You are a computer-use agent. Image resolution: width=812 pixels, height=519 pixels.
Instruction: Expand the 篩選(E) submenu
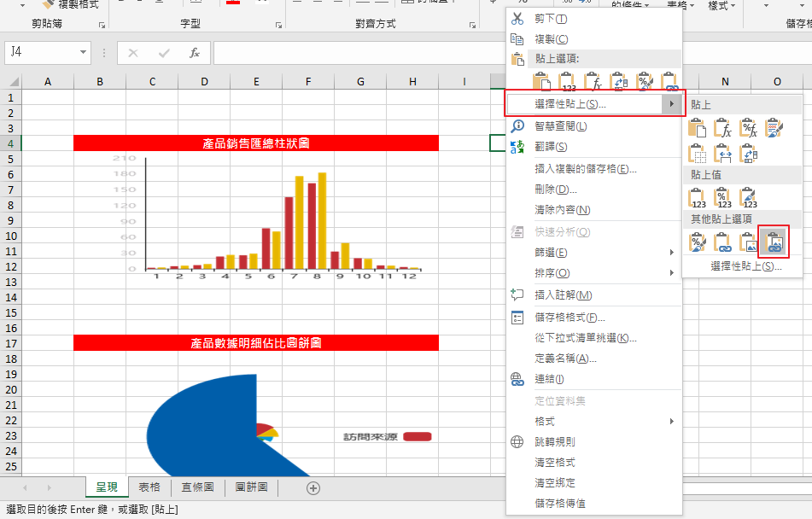tap(672, 253)
